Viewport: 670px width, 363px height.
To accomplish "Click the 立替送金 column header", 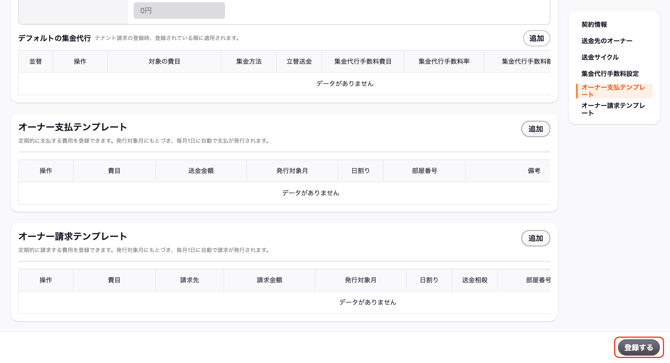I will 299,61.
